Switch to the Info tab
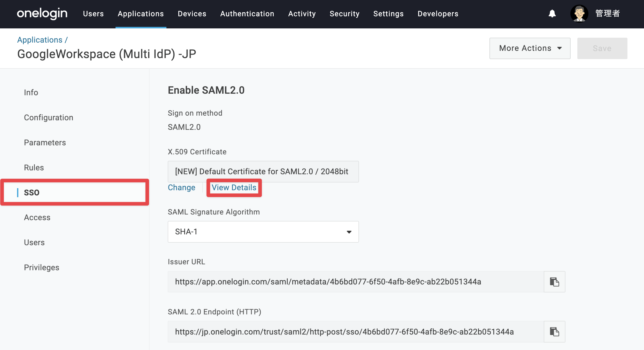The width and height of the screenshot is (644, 350). 31,92
